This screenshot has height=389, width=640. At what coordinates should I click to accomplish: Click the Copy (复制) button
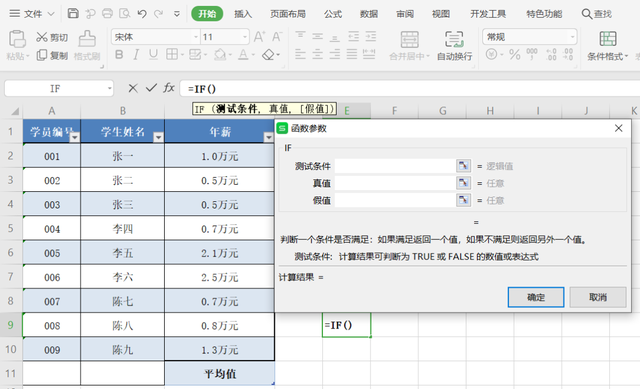click(x=52, y=55)
